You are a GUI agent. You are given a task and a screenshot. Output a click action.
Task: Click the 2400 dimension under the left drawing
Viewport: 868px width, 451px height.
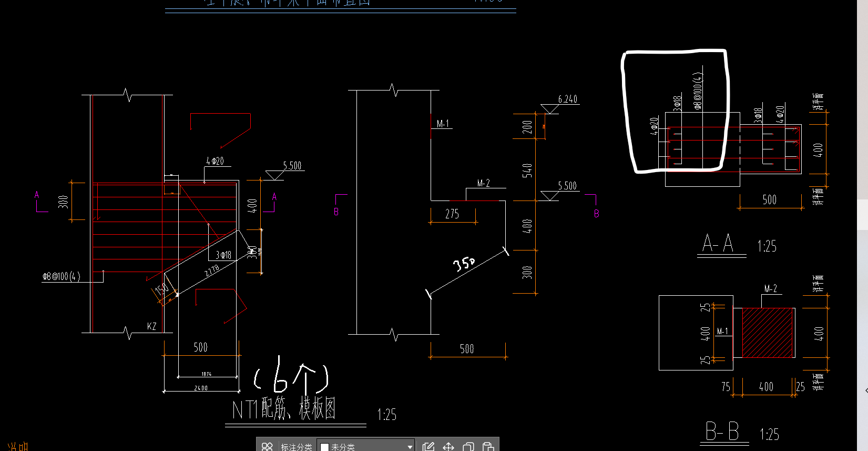pyautogui.click(x=201, y=388)
